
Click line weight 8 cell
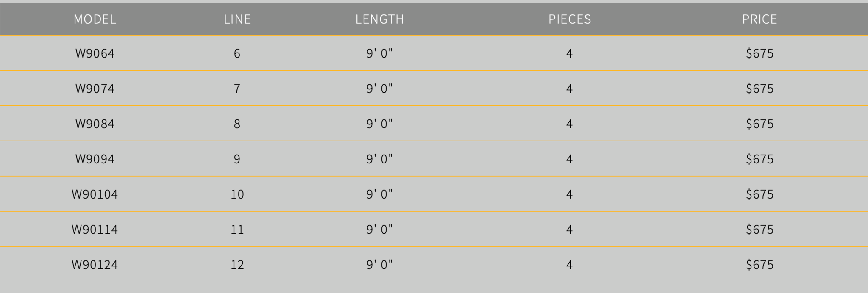coord(237,124)
